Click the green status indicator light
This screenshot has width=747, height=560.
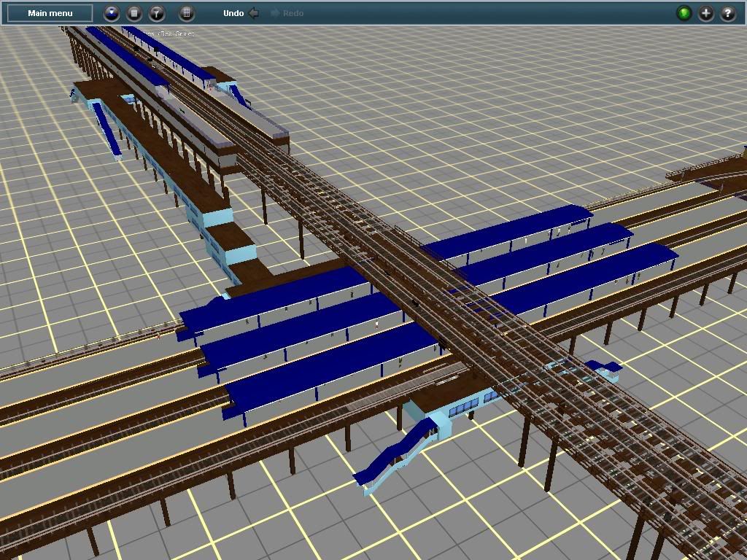pos(684,13)
